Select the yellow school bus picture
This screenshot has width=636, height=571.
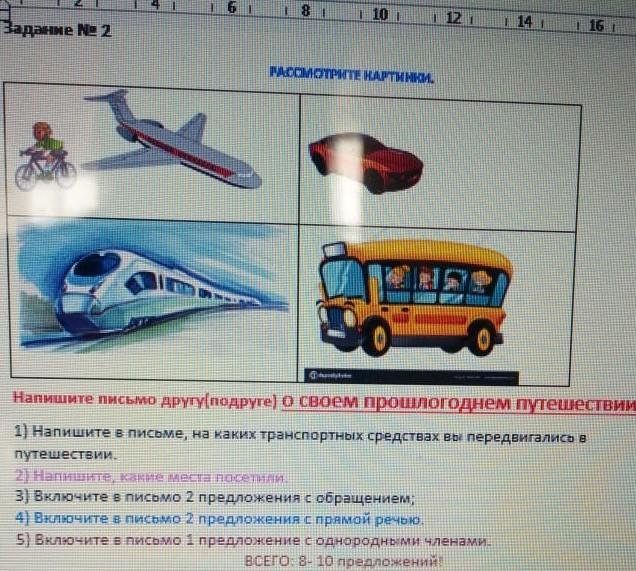414,298
